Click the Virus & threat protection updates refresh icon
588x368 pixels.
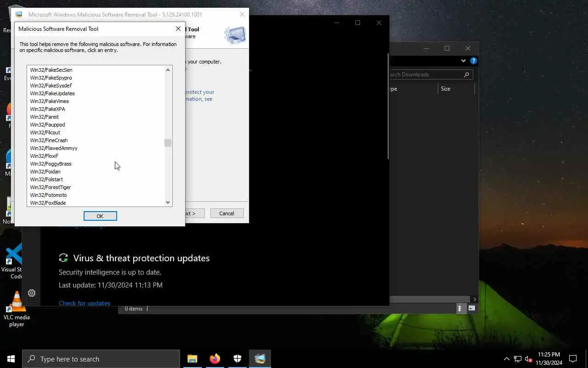pyautogui.click(x=63, y=258)
